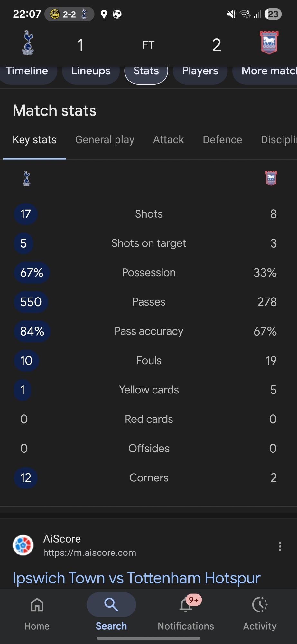Image resolution: width=297 pixels, height=644 pixels.
Task: Select the Attack stats tab
Action: 168,140
